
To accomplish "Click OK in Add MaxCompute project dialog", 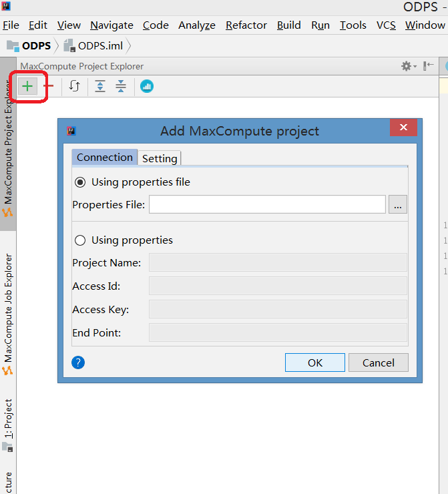I will tap(315, 362).
